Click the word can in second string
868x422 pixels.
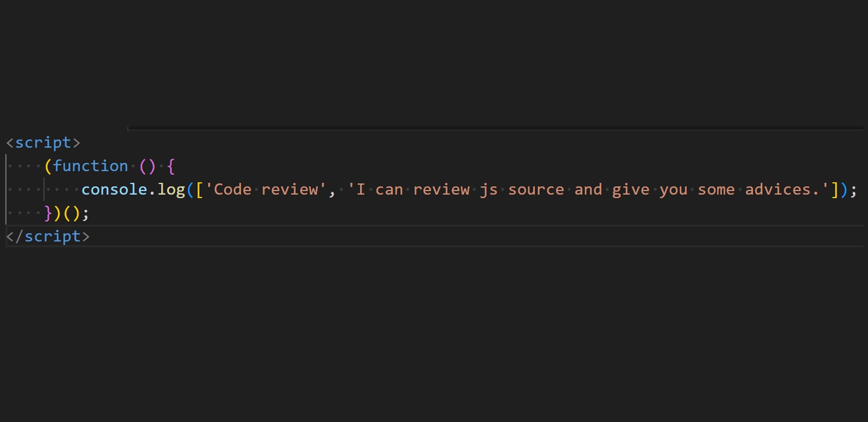point(389,189)
